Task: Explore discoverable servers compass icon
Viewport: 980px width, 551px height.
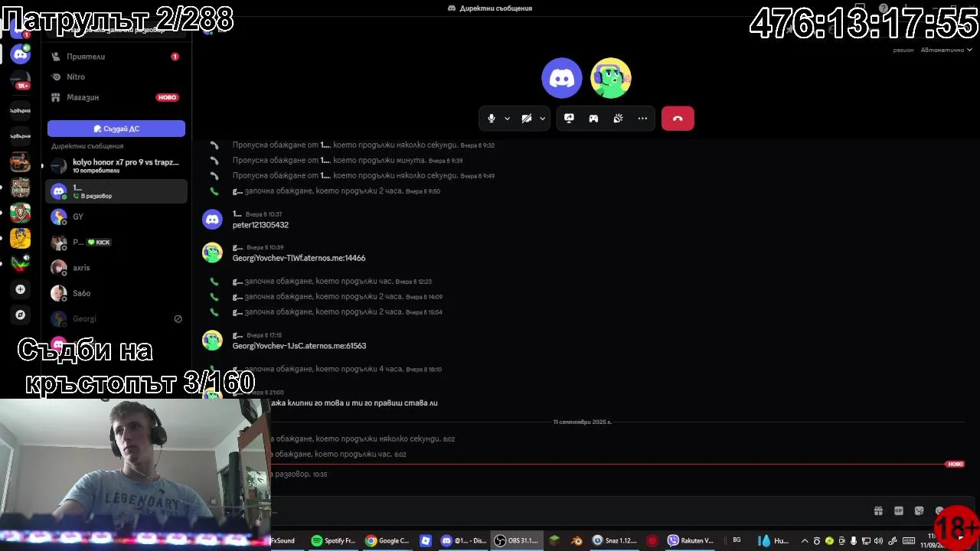Action: point(21,315)
